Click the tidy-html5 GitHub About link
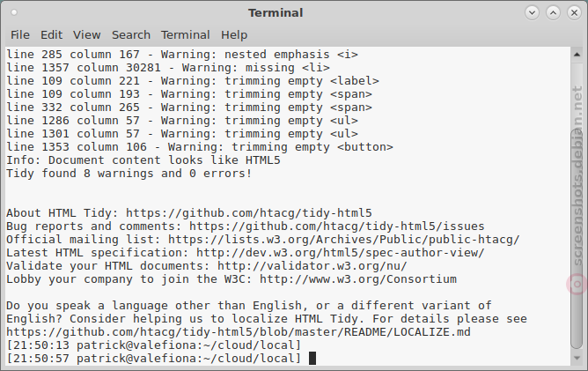 coord(248,213)
